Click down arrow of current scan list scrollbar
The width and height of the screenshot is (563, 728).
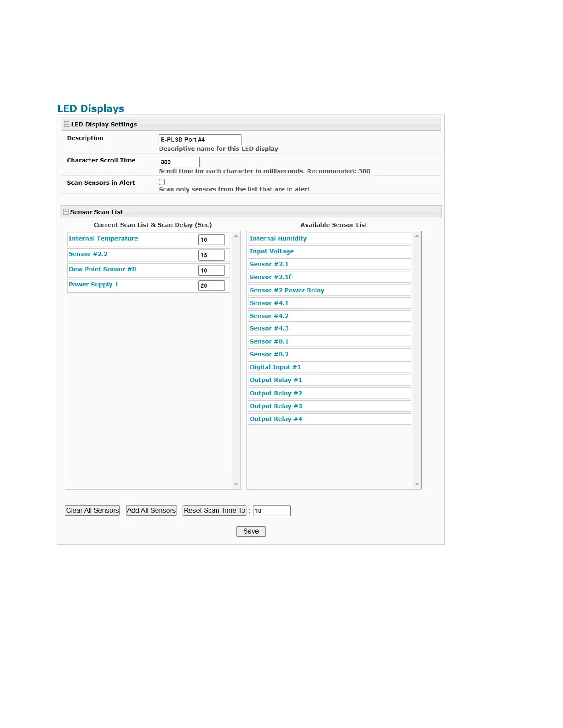pos(236,484)
